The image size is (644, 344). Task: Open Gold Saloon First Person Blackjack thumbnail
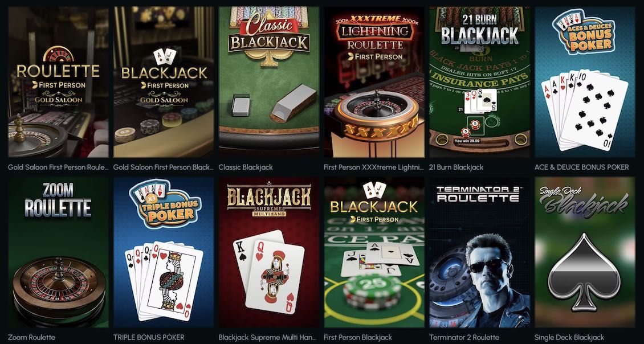pos(164,81)
